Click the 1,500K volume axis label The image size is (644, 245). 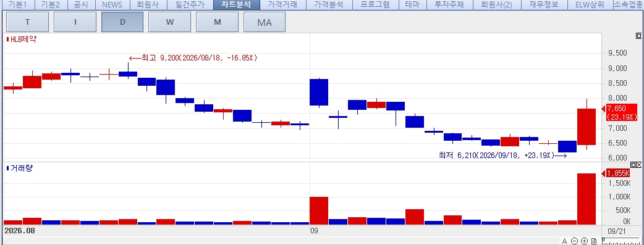pos(619,183)
